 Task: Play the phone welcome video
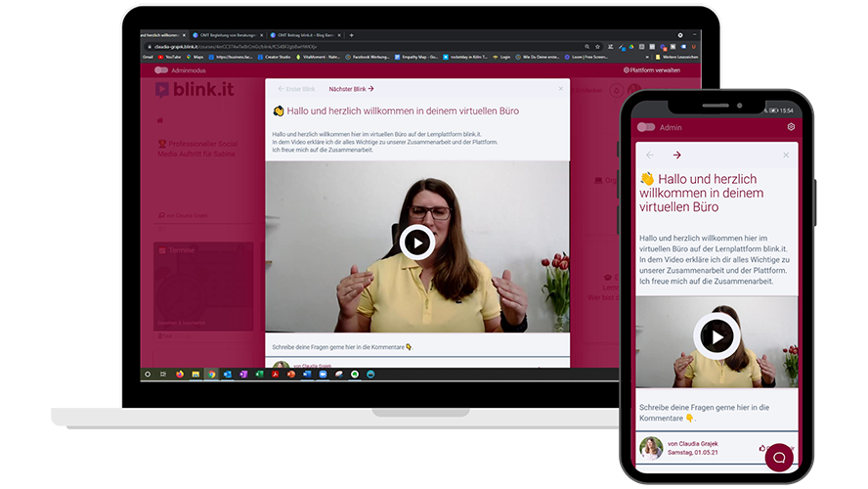coord(716,336)
